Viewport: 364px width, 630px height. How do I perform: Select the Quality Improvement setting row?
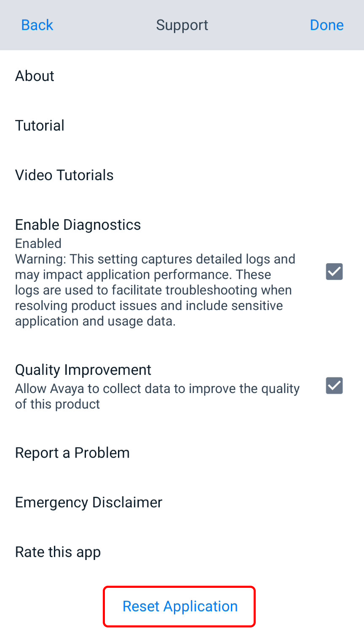(83, 370)
